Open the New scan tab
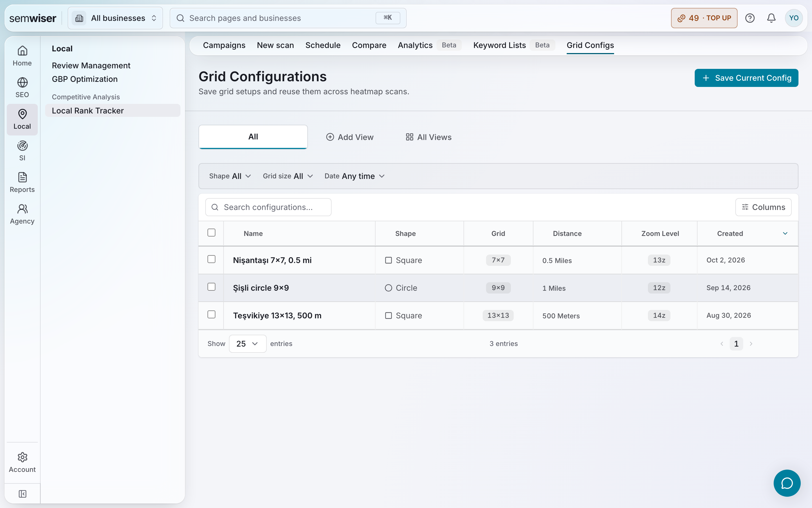 click(275, 45)
